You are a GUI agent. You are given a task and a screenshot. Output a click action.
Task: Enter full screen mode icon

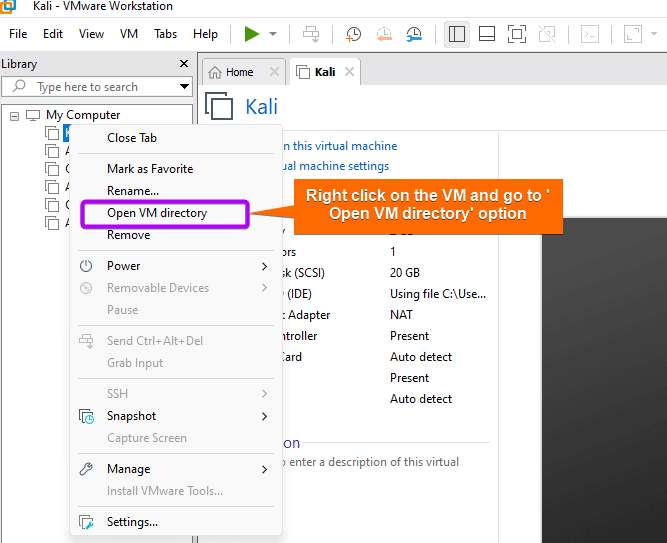(516, 34)
